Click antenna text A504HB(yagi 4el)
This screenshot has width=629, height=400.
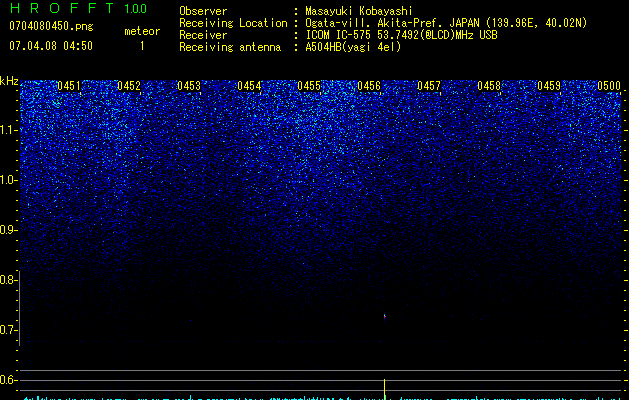coord(353,47)
